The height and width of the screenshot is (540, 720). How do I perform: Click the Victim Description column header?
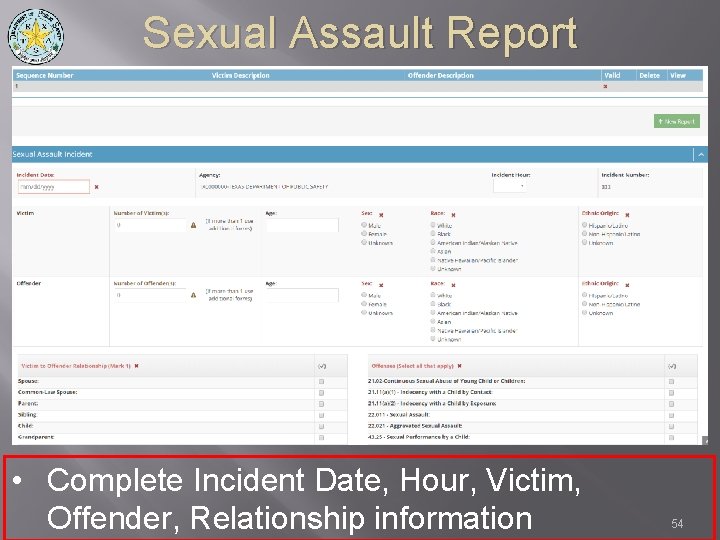tap(241, 75)
